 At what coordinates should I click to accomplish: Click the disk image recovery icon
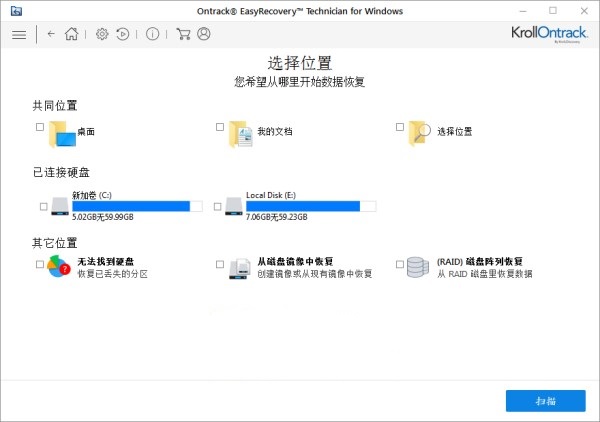pos(240,269)
